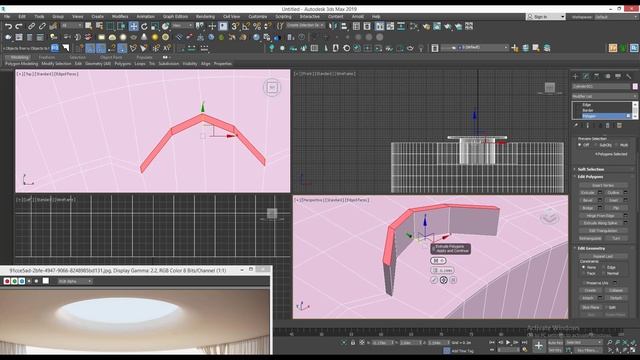
Task: Toggle the Split checkbox beside Slice Plane
Action: click(x=606, y=307)
